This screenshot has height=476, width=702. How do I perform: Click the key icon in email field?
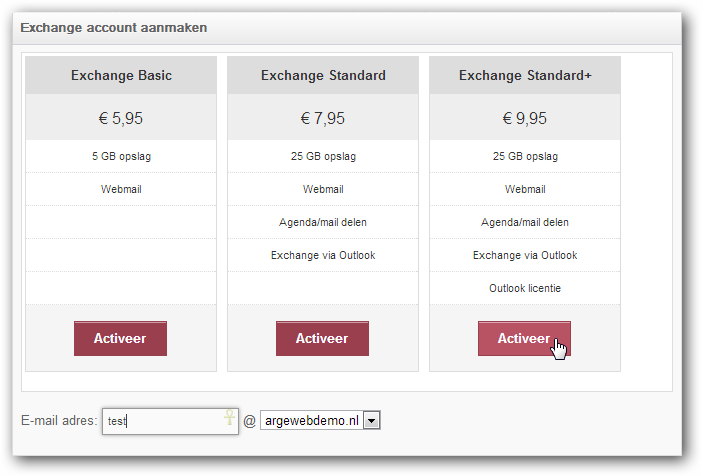pyautogui.click(x=229, y=417)
